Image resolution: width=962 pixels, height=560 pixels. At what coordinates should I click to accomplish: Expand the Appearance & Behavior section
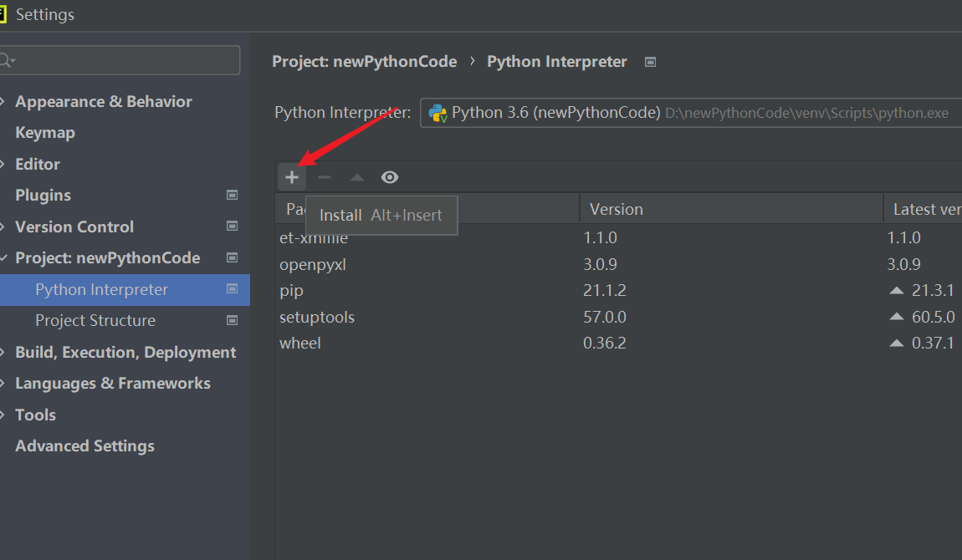click(x=4, y=102)
